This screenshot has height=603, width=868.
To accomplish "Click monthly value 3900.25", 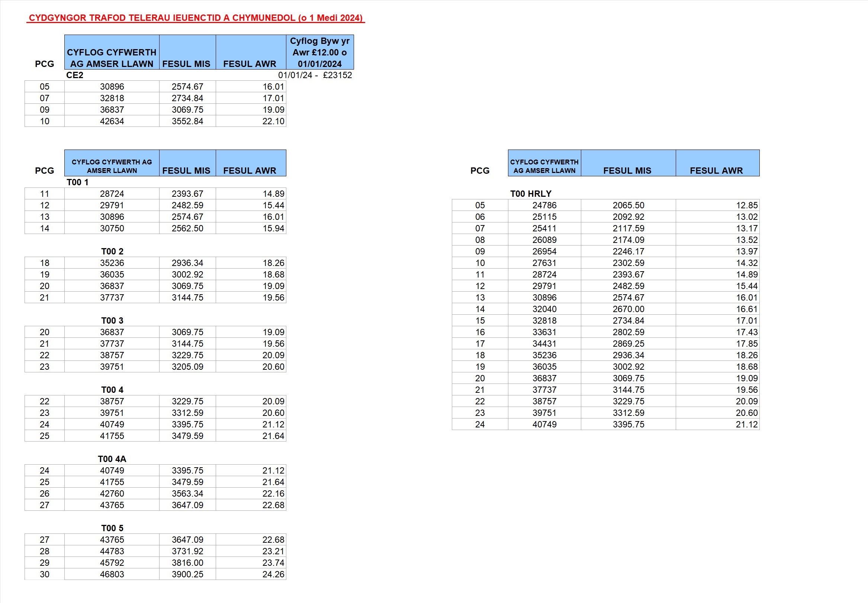I will (187, 575).
